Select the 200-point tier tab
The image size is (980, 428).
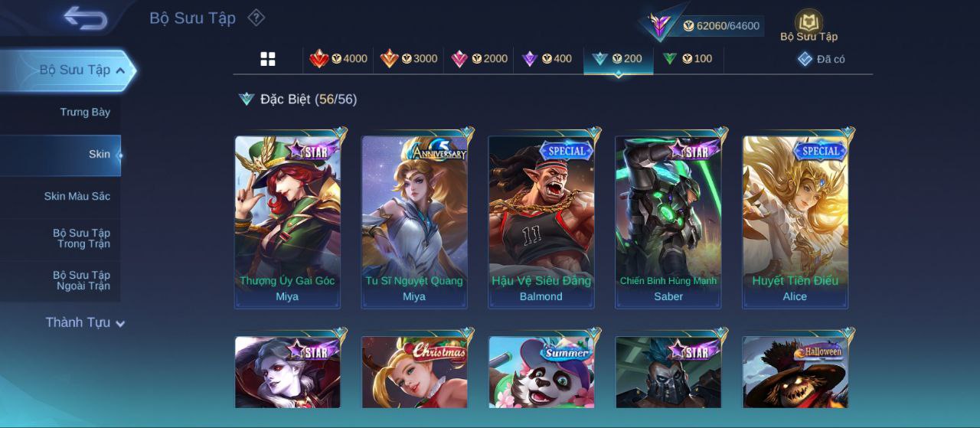tap(618, 59)
